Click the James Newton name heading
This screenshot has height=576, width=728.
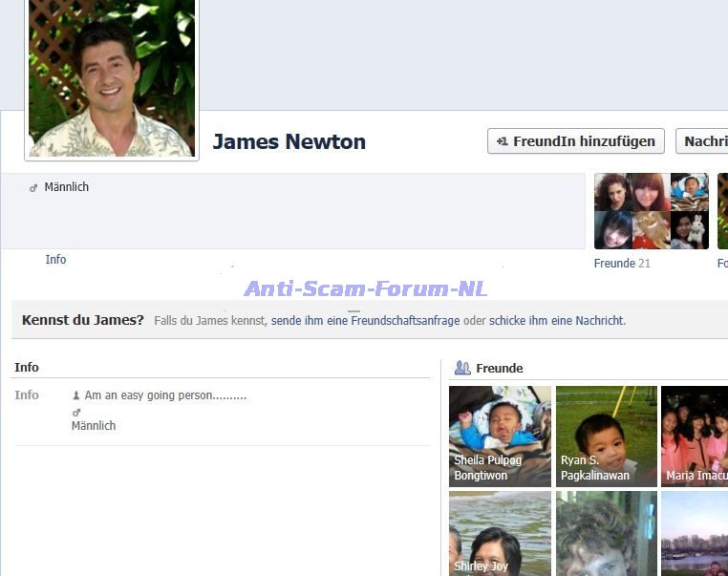pyautogui.click(x=289, y=141)
